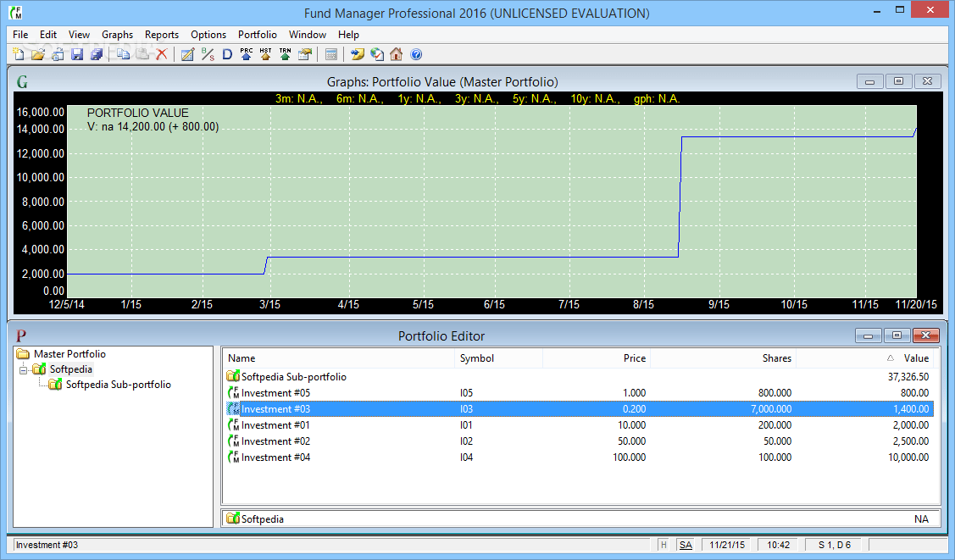Close the Portfolio Editor window
Viewport: 955px width, 560px height.
[925, 335]
